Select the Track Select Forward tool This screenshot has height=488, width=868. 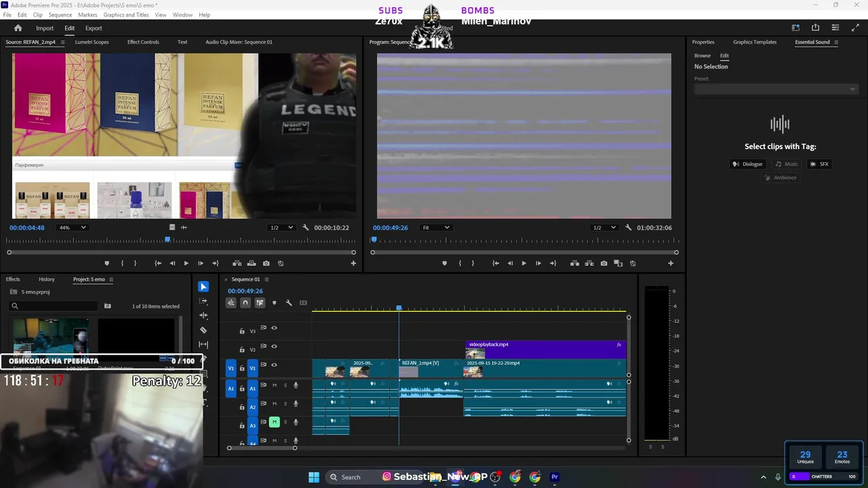pos(203,301)
